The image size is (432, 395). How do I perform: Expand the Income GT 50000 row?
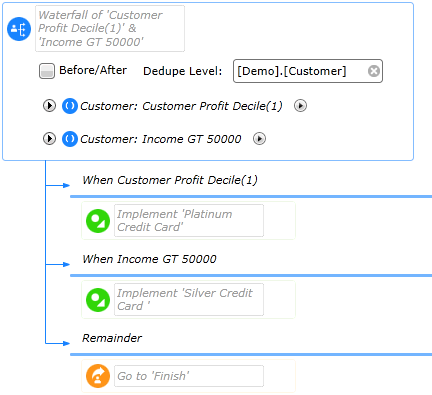pyautogui.click(x=49, y=139)
